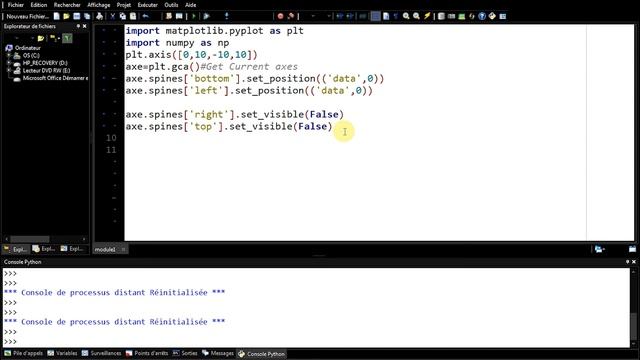Open the Exécuter menu
640x360 pixels.
[147, 5]
